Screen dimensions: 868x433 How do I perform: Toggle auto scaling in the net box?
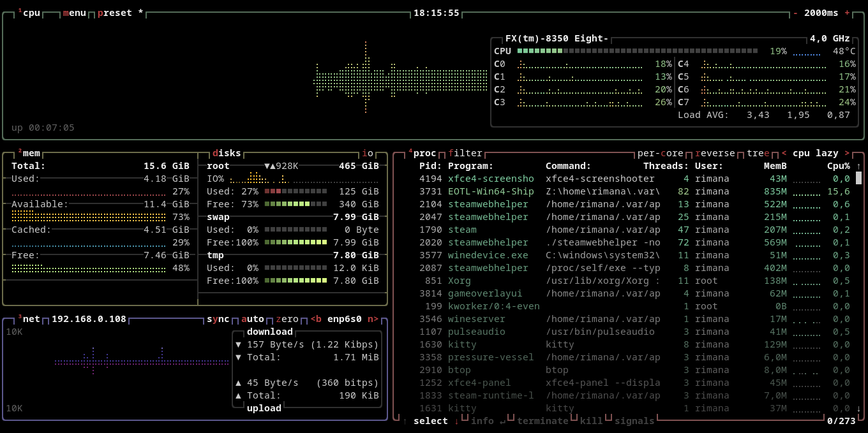tap(252, 319)
